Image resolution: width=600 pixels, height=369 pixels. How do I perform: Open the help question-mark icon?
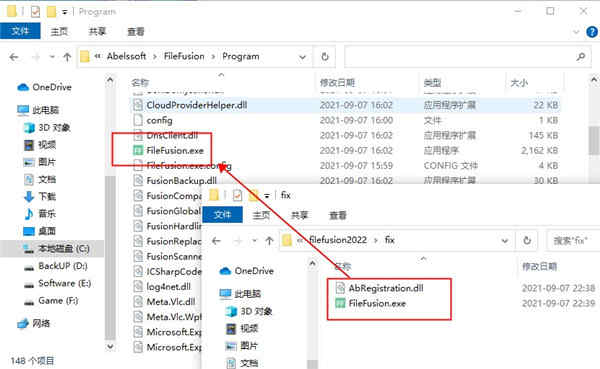pyautogui.click(x=592, y=32)
